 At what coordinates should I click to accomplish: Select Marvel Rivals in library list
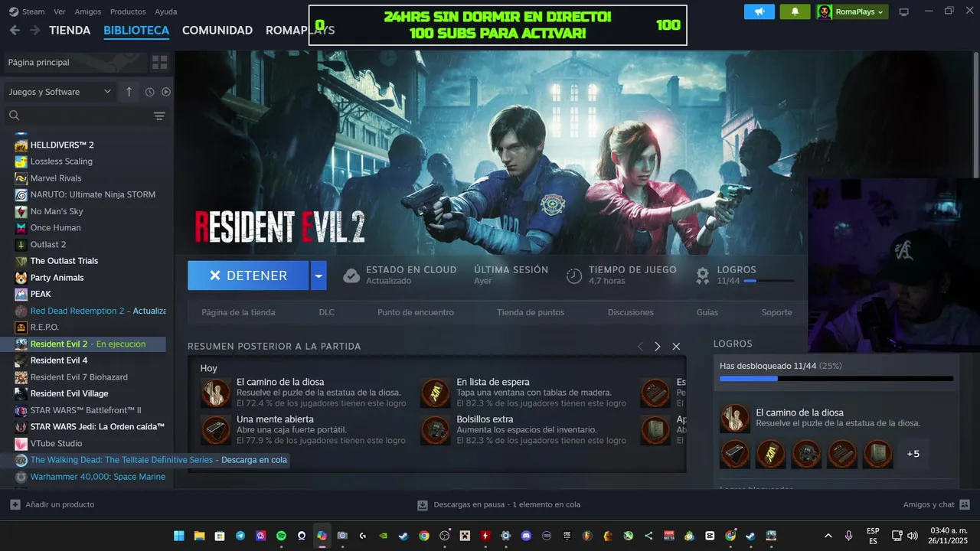[x=56, y=178]
